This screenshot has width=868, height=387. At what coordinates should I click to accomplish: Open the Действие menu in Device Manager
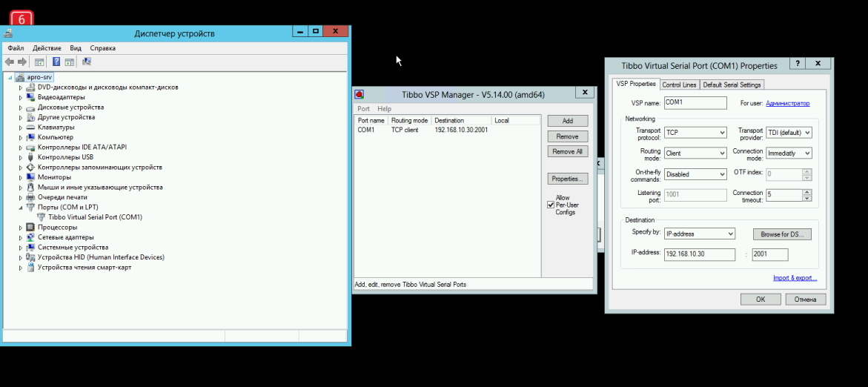point(47,48)
